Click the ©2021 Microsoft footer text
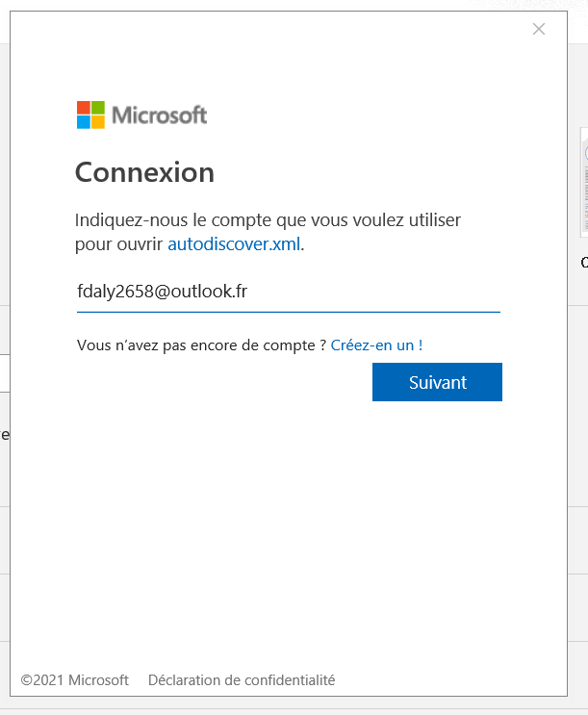588x715 pixels. pyautogui.click(x=75, y=680)
